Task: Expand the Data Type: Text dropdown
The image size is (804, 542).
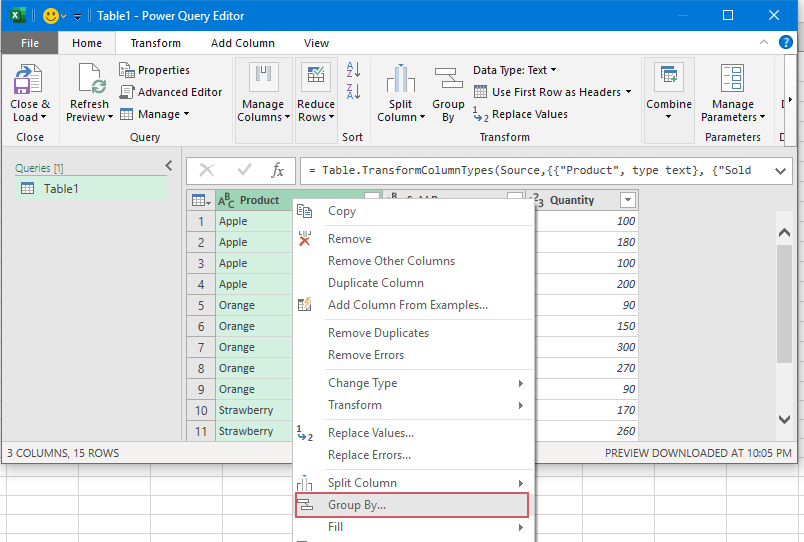Action: [x=515, y=70]
